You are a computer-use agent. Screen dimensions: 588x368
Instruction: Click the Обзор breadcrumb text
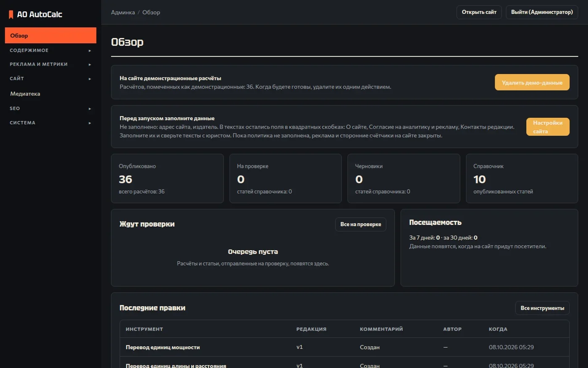pyautogui.click(x=151, y=12)
